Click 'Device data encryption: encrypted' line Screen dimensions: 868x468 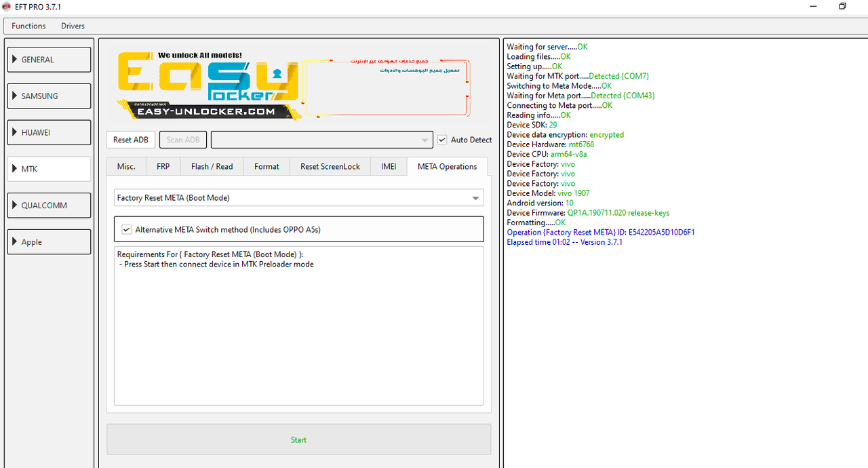(x=566, y=135)
